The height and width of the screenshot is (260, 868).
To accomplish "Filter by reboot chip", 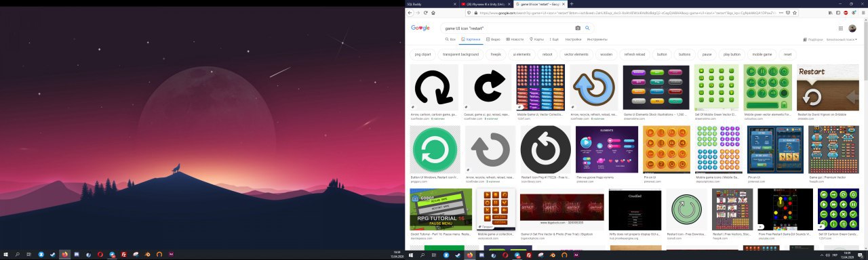I will (x=547, y=54).
